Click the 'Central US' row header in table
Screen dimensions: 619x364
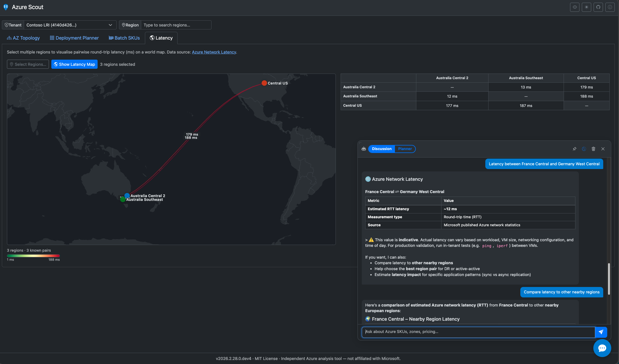(378, 106)
